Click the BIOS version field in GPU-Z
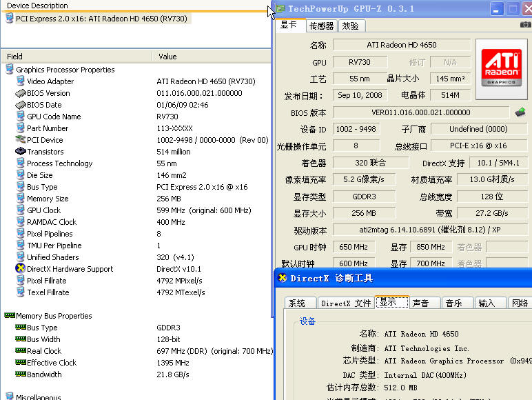 tap(421, 112)
